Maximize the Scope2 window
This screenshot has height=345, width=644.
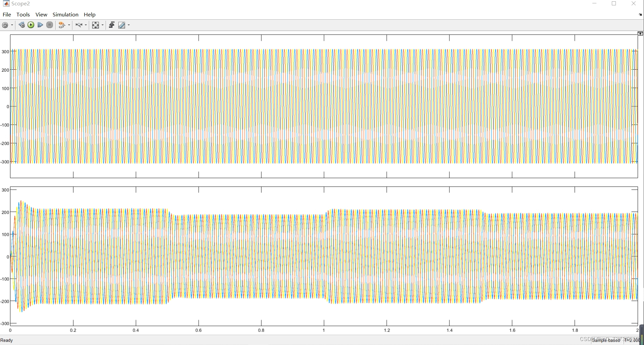click(x=614, y=4)
